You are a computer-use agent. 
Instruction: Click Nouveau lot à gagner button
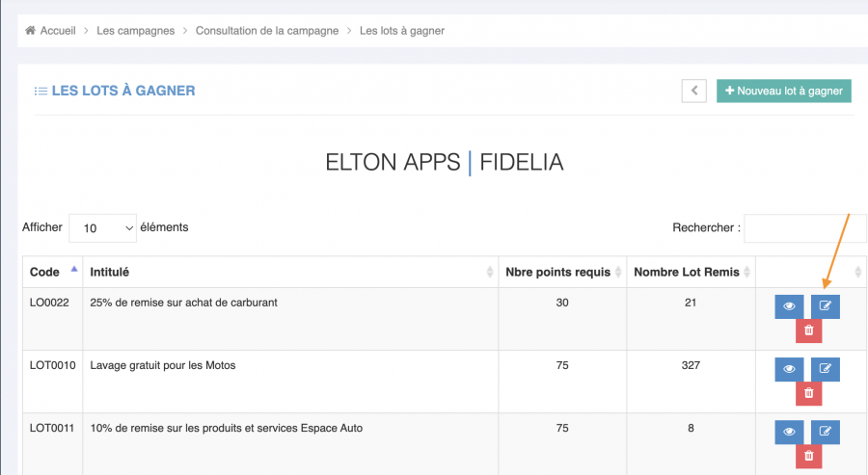pyautogui.click(x=783, y=91)
